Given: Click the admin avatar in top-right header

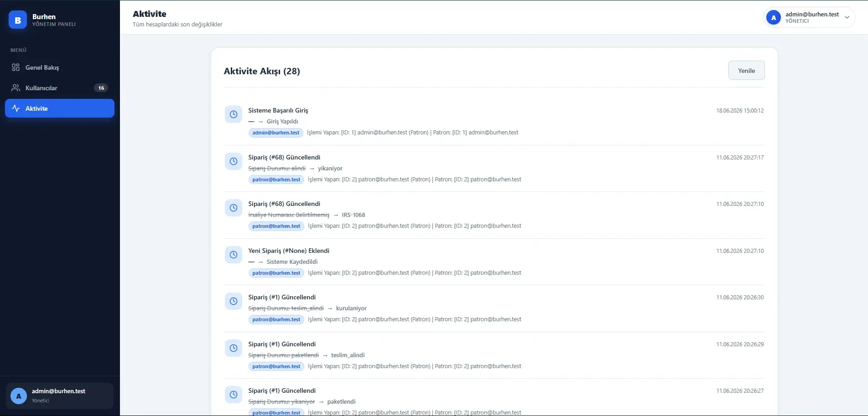Looking at the screenshot, I should (x=774, y=18).
